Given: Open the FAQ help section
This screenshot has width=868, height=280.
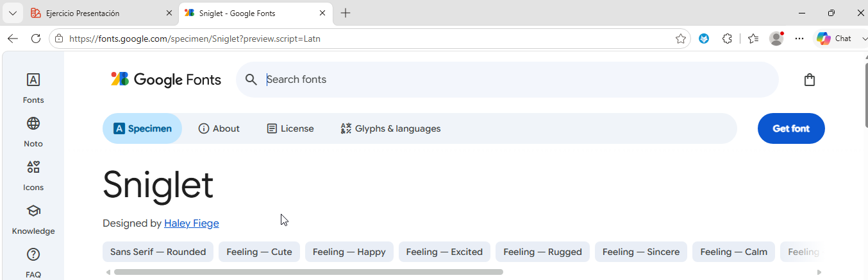Looking at the screenshot, I should point(33,263).
